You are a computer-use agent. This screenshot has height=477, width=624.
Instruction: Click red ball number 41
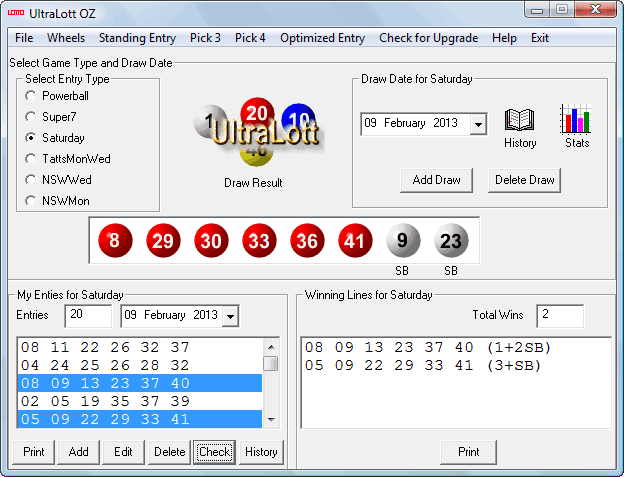click(355, 240)
